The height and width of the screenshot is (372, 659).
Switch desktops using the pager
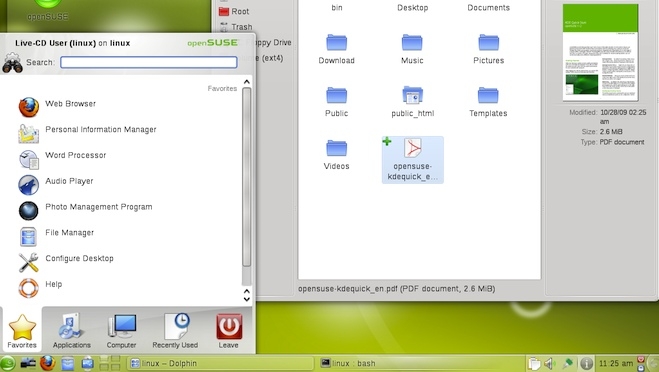(x=110, y=364)
